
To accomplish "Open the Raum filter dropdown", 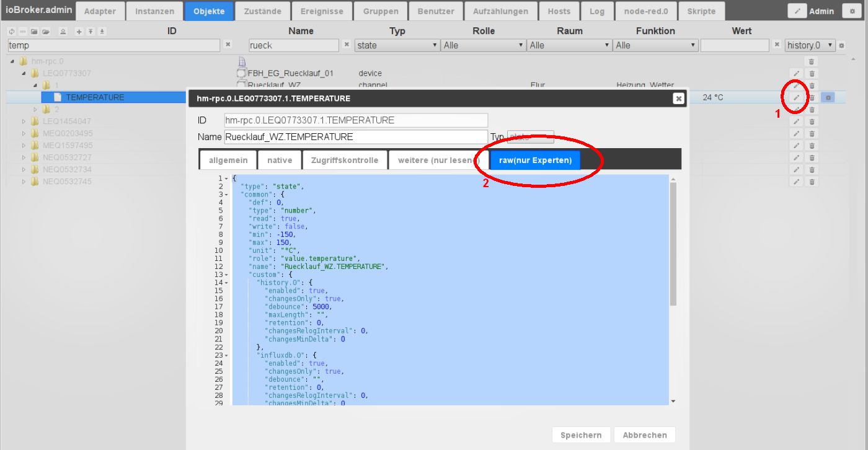I will pyautogui.click(x=570, y=45).
